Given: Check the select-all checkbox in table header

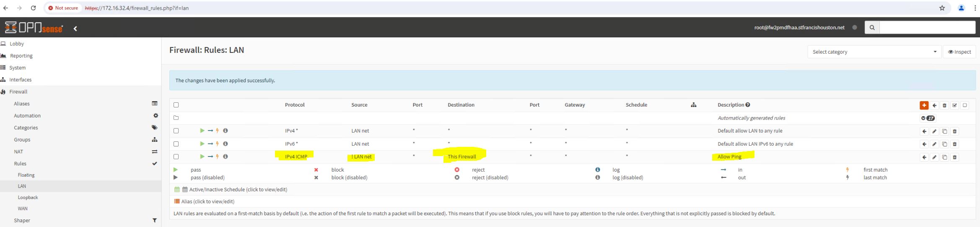Looking at the screenshot, I should (176, 105).
